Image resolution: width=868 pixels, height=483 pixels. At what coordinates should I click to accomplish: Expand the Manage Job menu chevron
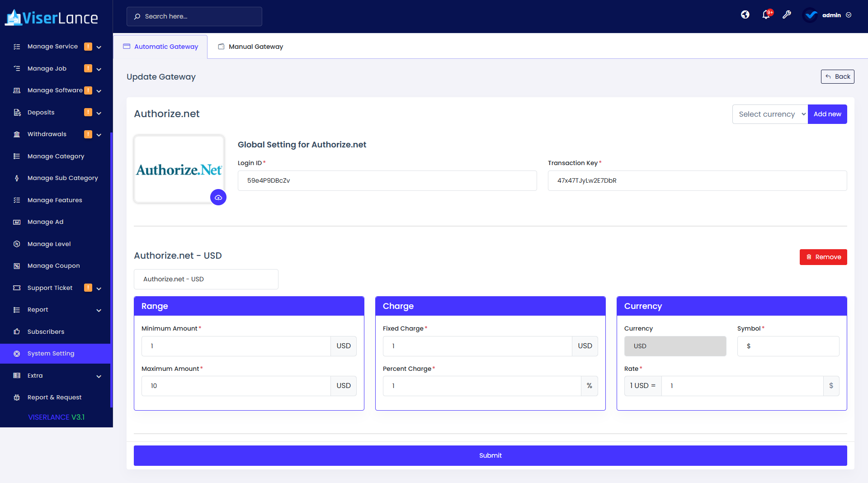[99, 69]
